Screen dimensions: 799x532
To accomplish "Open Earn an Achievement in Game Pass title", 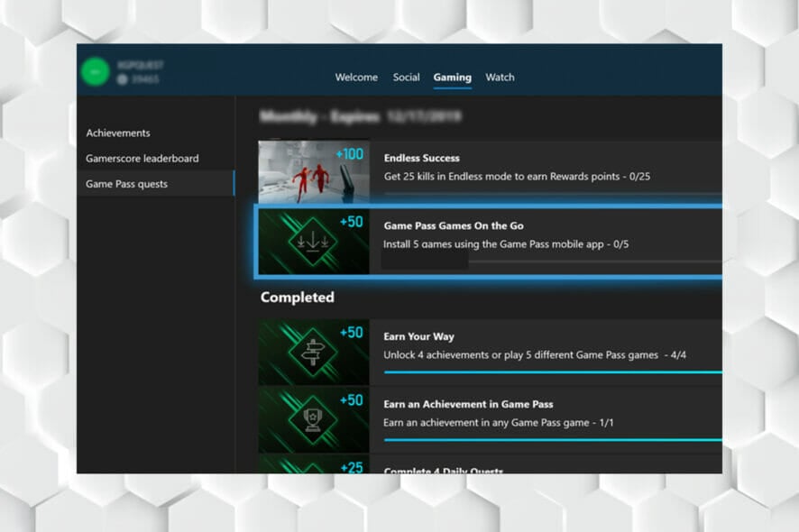I will tap(468, 404).
